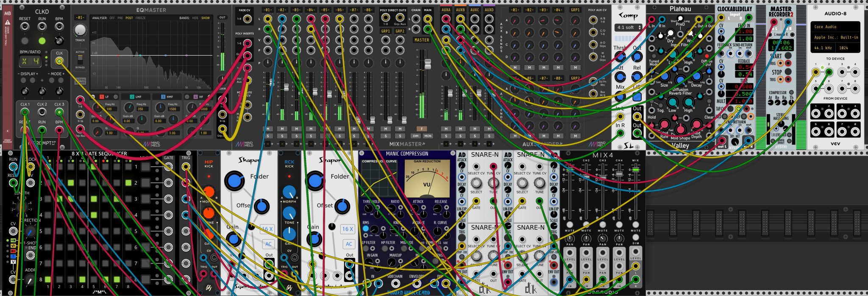Viewport: 868px width, 296px height.
Task: Open the Audio-8 44.1 kHz sample rate selector
Action: tap(823, 48)
